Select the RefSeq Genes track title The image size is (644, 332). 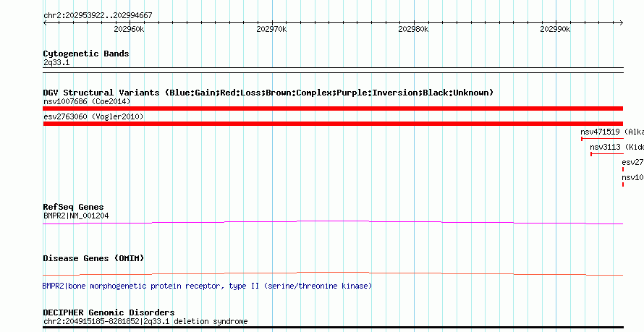[74, 207]
